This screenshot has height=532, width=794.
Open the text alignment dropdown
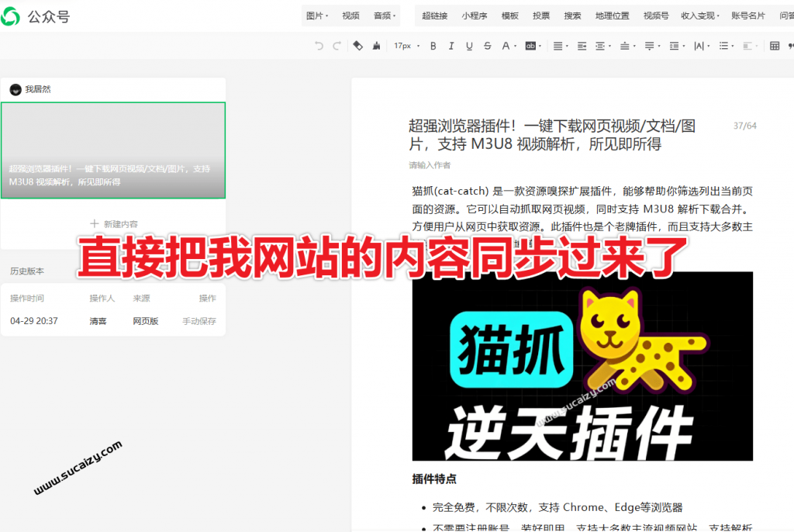561,46
